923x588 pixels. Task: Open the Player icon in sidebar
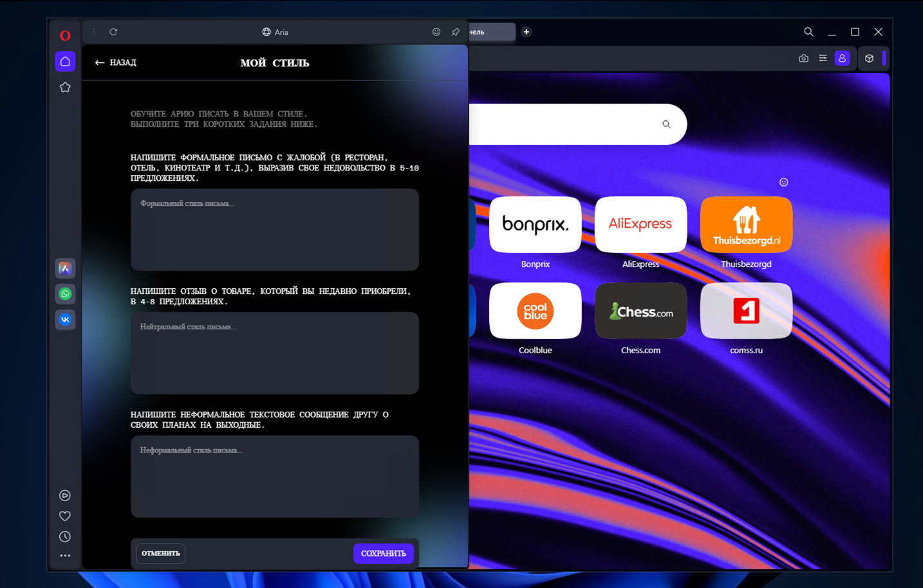click(65, 495)
